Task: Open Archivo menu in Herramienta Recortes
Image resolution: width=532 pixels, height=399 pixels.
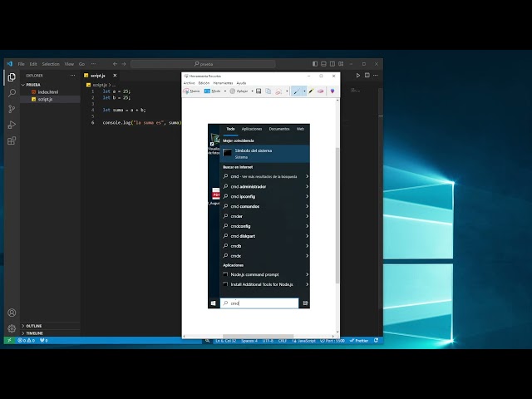Action: click(189, 83)
